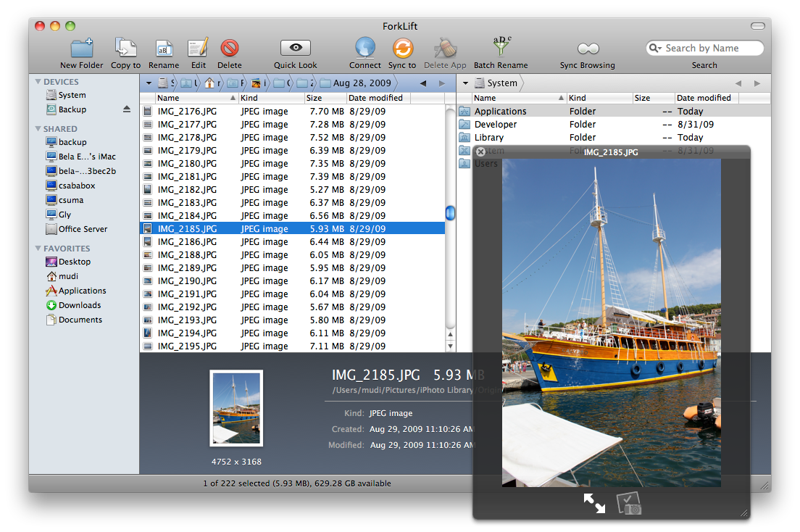Open the search options dropdown arrow
This screenshot has width=800, height=532.
[x=656, y=49]
